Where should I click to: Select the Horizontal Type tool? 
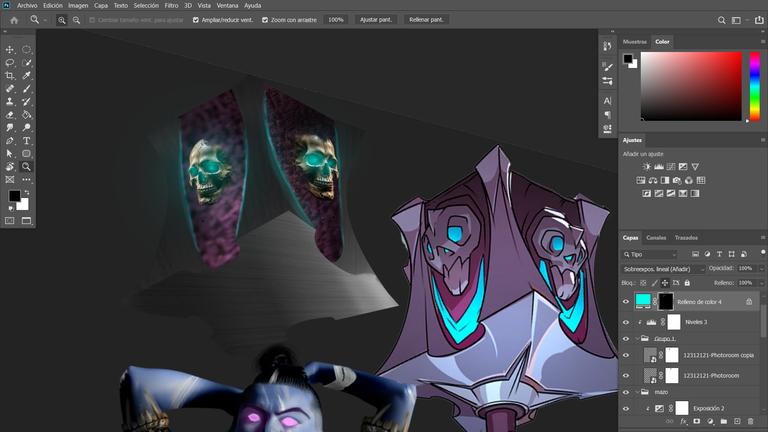(x=26, y=141)
